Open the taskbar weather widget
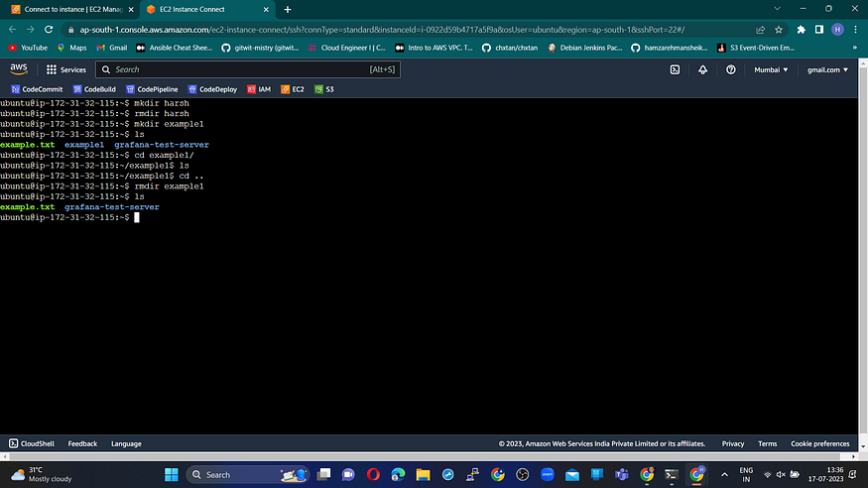 pos(42,474)
